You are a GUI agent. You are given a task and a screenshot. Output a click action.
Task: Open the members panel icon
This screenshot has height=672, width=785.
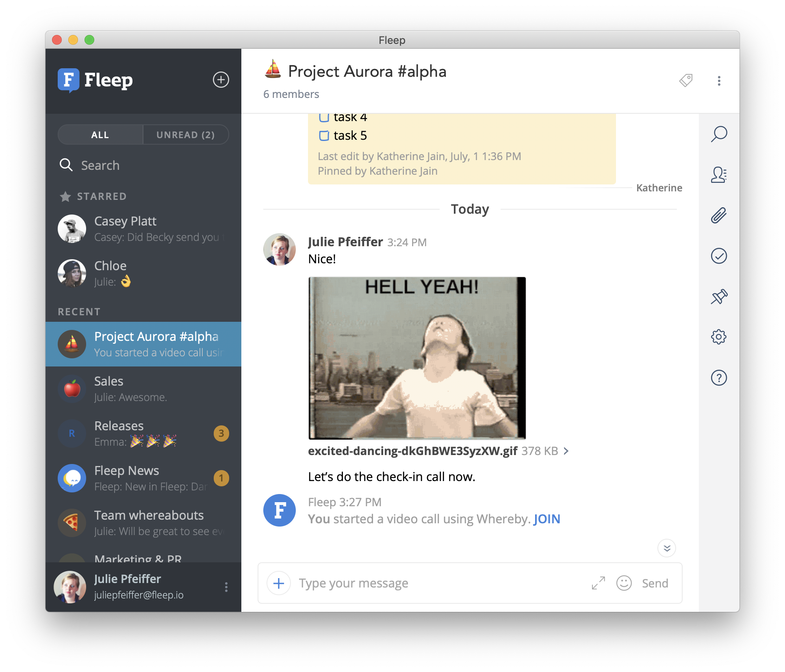pyautogui.click(x=719, y=175)
